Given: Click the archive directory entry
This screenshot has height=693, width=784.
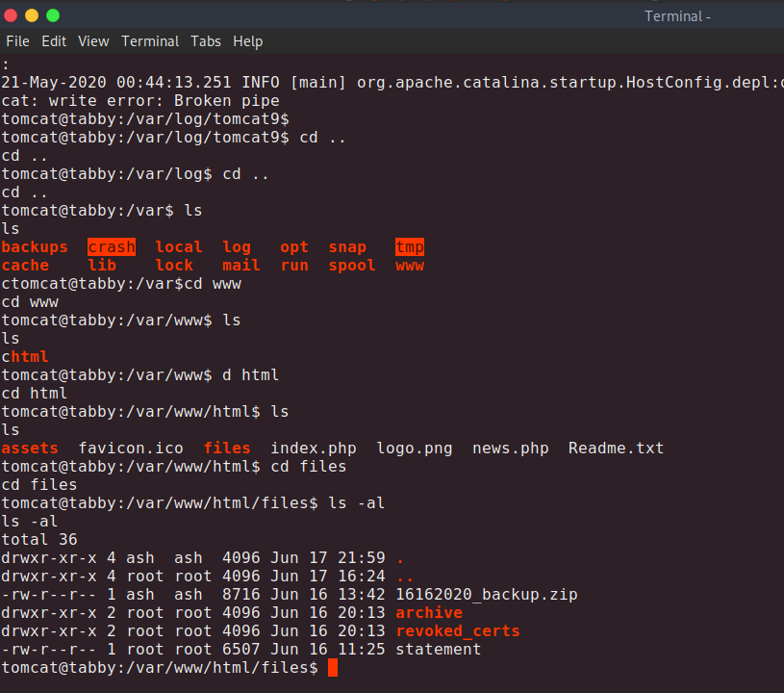Looking at the screenshot, I should click(429, 613).
